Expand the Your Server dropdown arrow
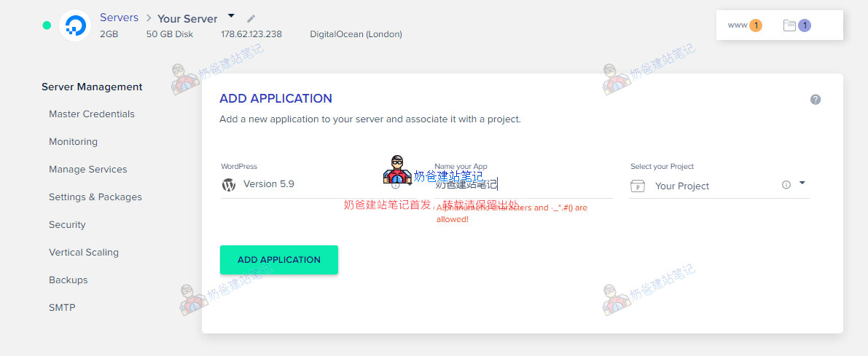The height and width of the screenshot is (356, 868). pyautogui.click(x=231, y=15)
